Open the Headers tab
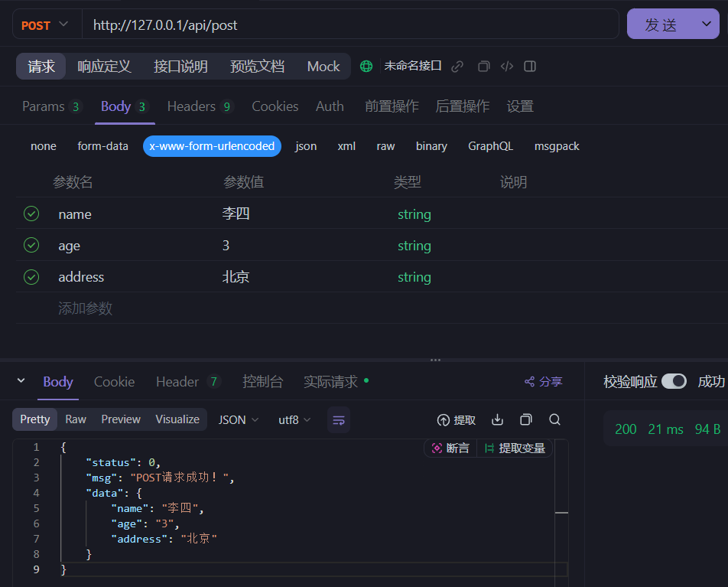 point(200,106)
